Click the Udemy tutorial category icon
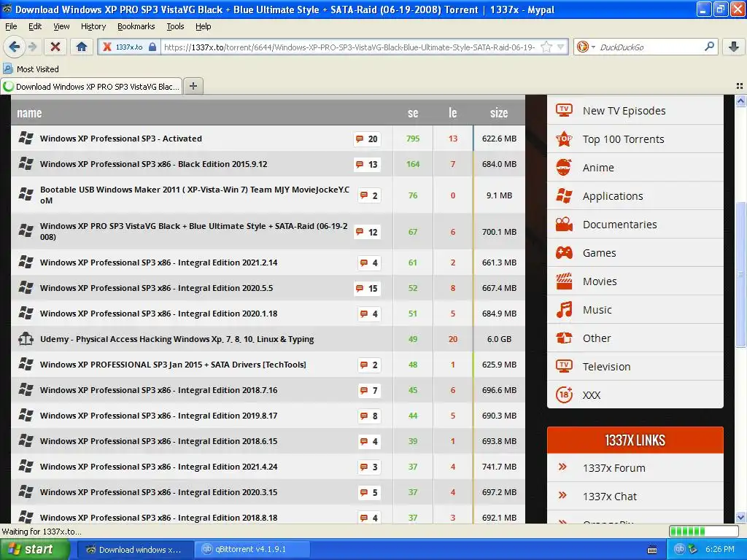Screen dimensions: 747x560 click(x=26, y=338)
